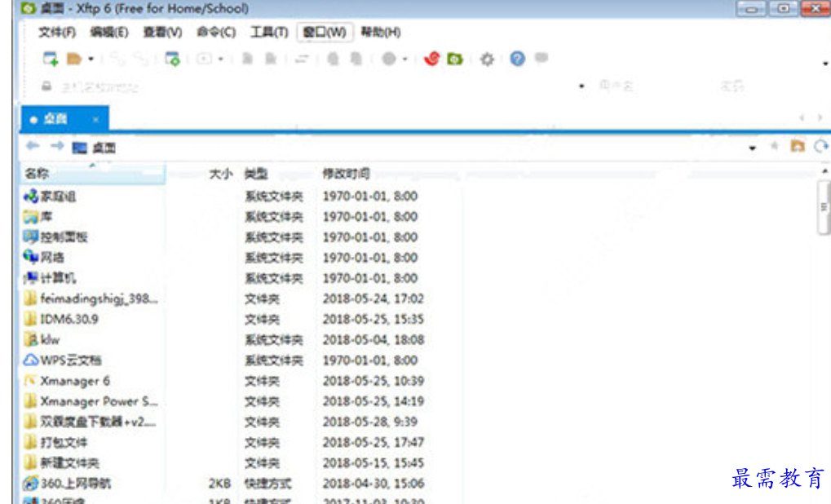Click the vertical scrollbar thumb

pos(824,206)
